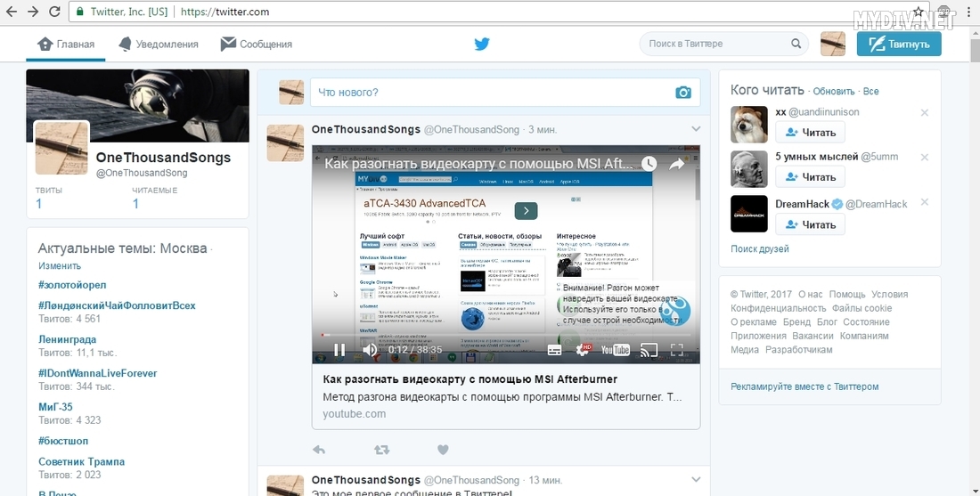The image size is (980, 496).
Task: Open Рекламируйте вместе с Твиттером link
Action: click(804, 386)
